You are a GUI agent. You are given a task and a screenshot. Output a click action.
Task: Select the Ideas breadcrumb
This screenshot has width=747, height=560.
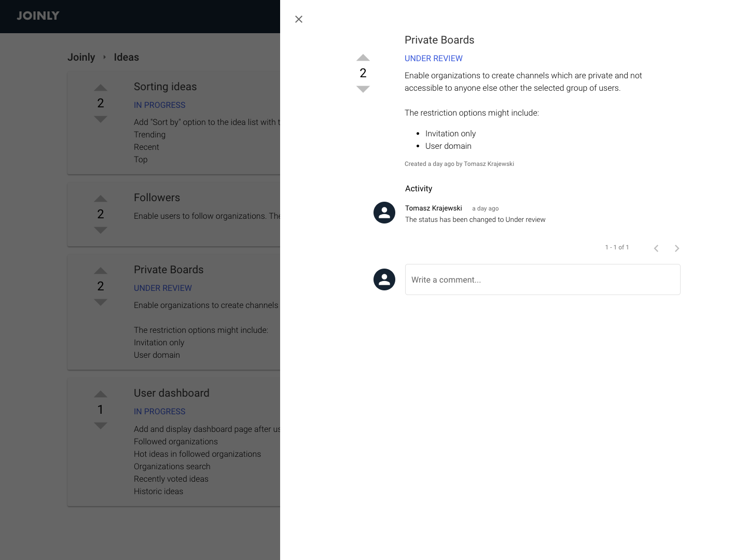[x=127, y=57]
